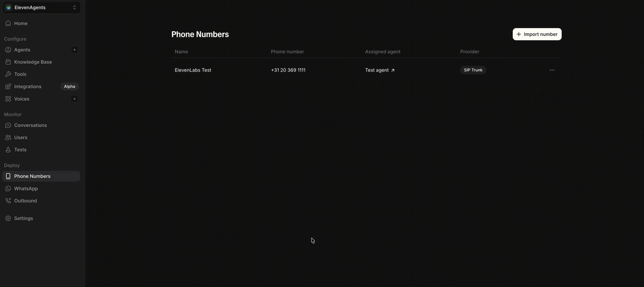Image resolution: width=644 pixels, height=287 pixels.
Task: Click the Knowledge Base book icon
Action: [x=8, y=62]
